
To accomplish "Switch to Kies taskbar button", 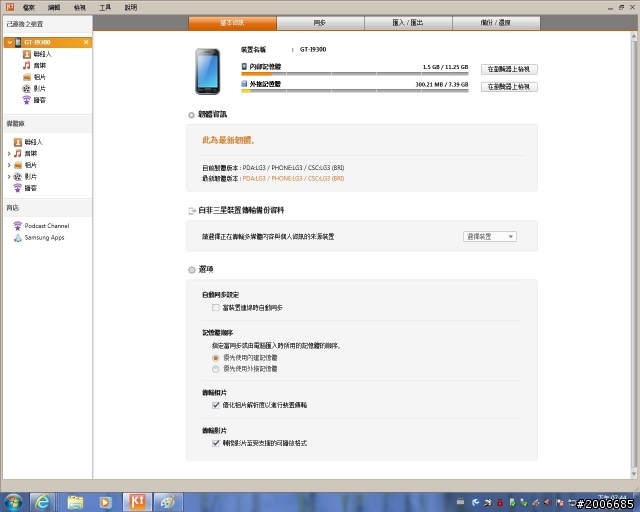I will pos(138,502).
